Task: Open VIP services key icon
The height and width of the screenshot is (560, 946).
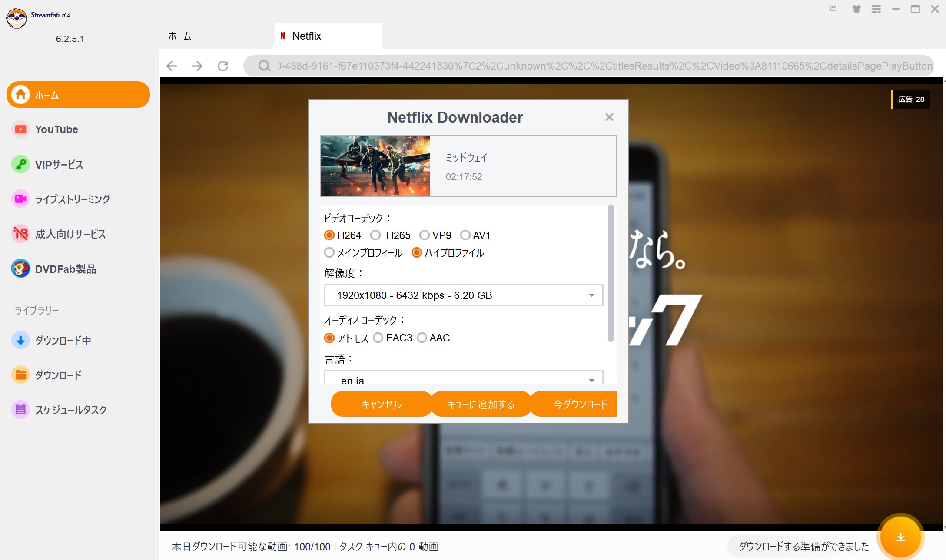Action: 20,164
